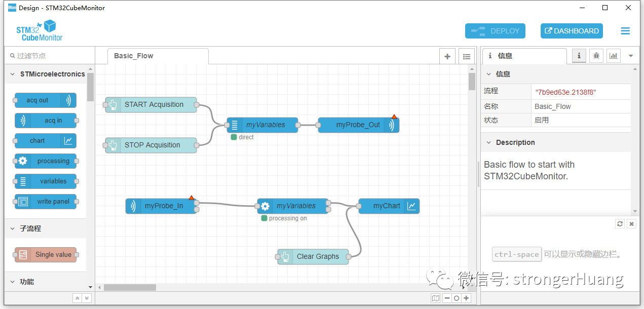Close the tips box with X

tap(631, 223)
